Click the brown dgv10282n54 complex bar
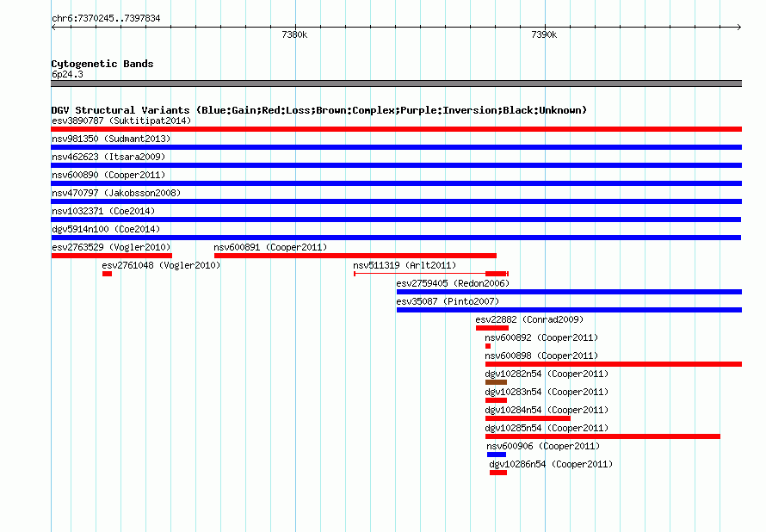The height and width of the screenshot is (532, 766). (x=496, y=382)
